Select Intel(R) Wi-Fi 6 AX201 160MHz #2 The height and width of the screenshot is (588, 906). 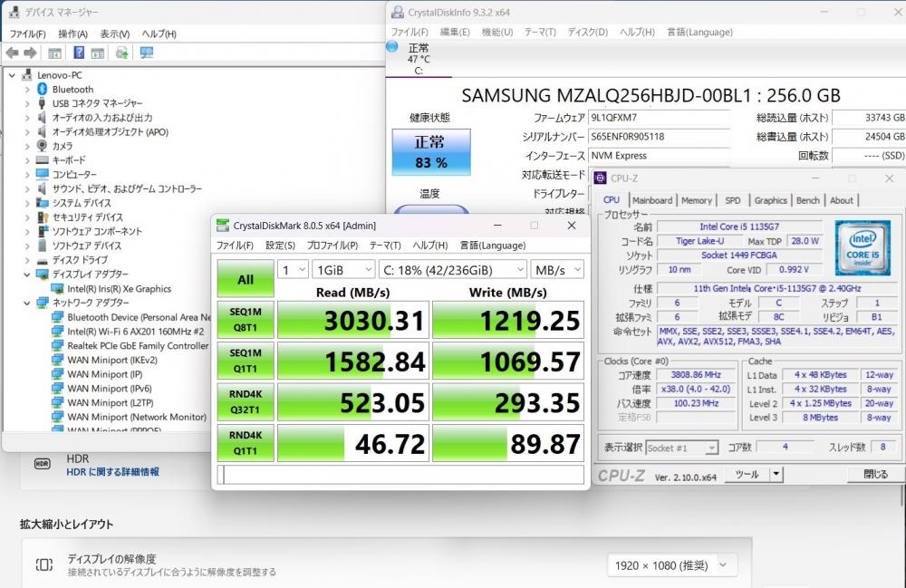(135, 332)
